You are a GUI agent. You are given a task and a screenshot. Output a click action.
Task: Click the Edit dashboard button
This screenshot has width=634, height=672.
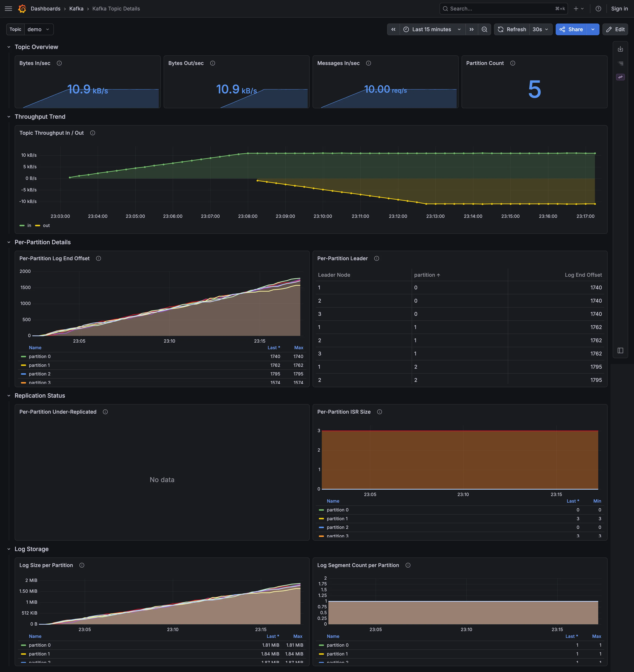pos(615,29)
